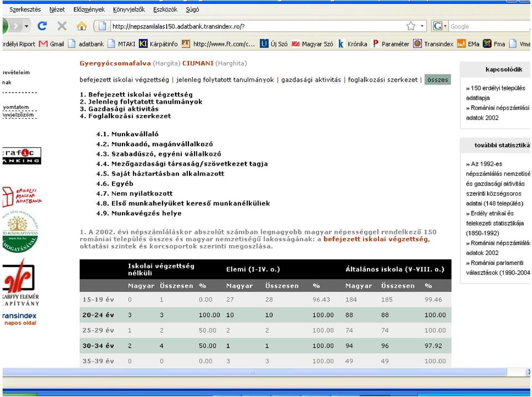Click the 'Általános iskola (V-VIII. o.)' column header
The width and height of the screenshot is (532, 397).
[x=395, y=269]
